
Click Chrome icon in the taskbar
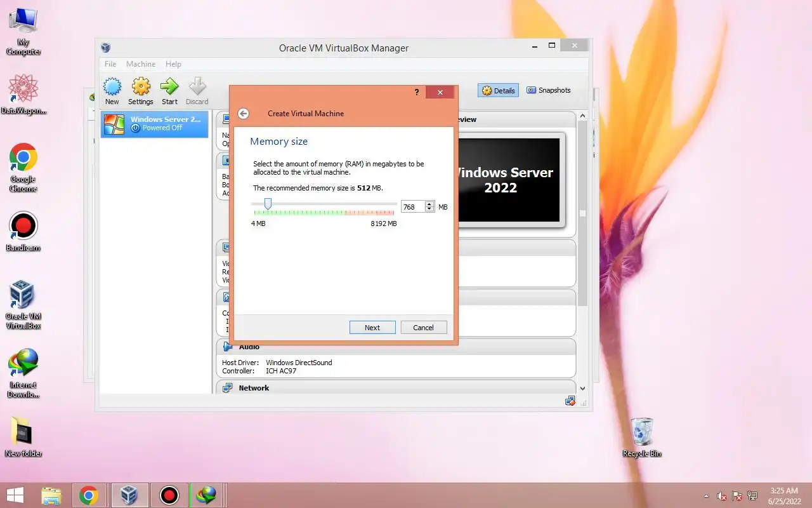point(89,495)
